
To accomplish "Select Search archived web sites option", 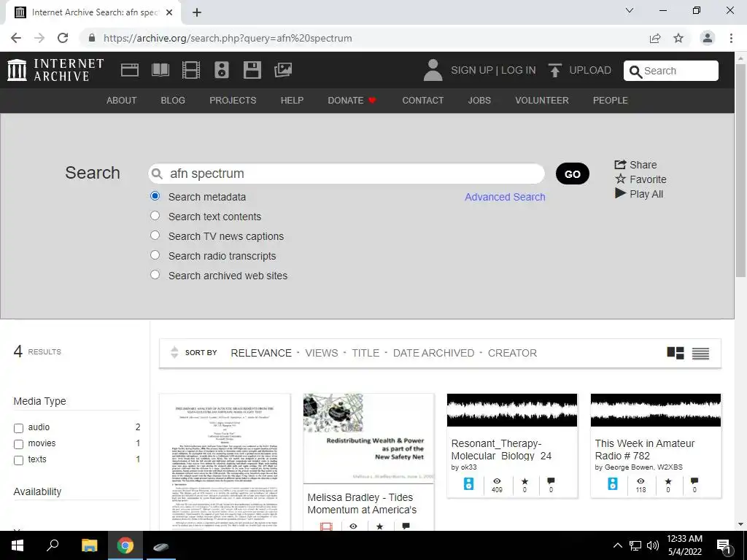I will [x=155, y=275].
